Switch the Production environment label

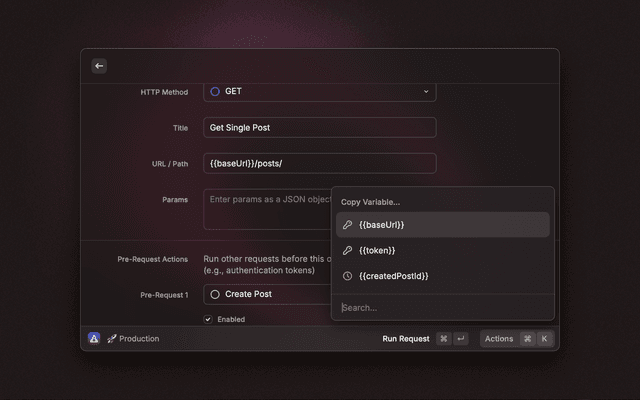click(x=139, y=339)
